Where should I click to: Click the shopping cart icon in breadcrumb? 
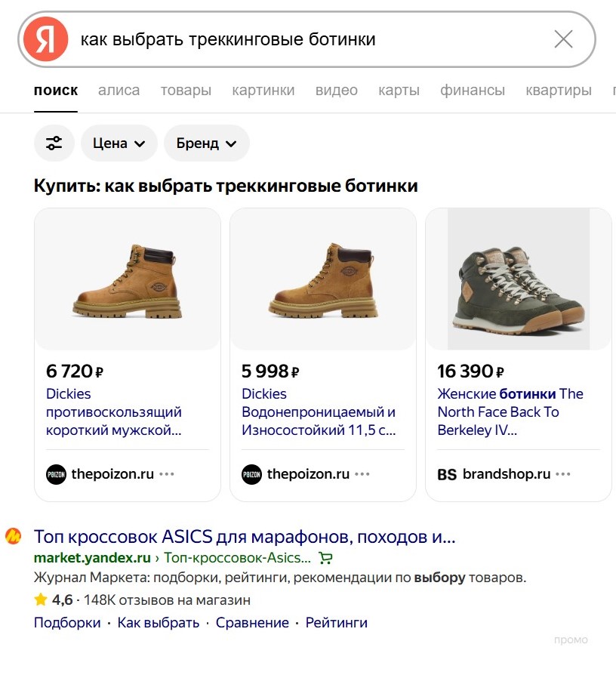coord(325,556)
